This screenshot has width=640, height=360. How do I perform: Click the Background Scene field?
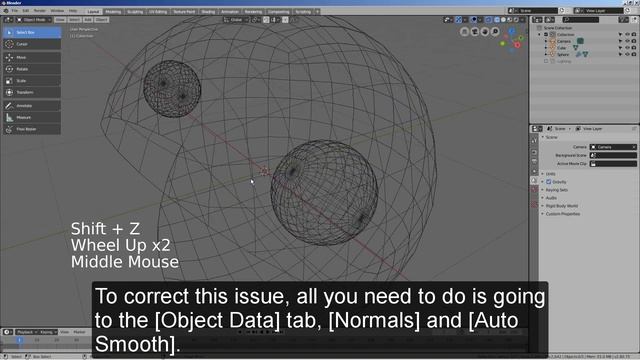(x=613, y=156)
